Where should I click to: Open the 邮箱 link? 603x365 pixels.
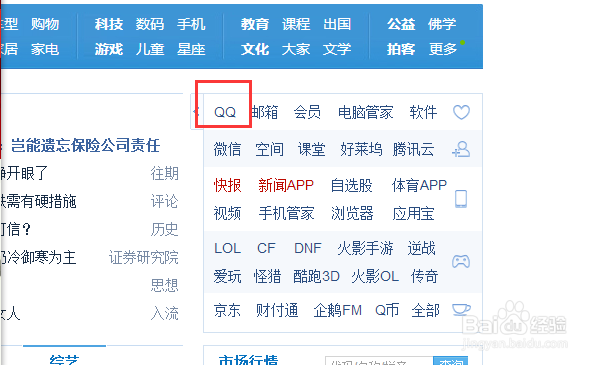265,112
